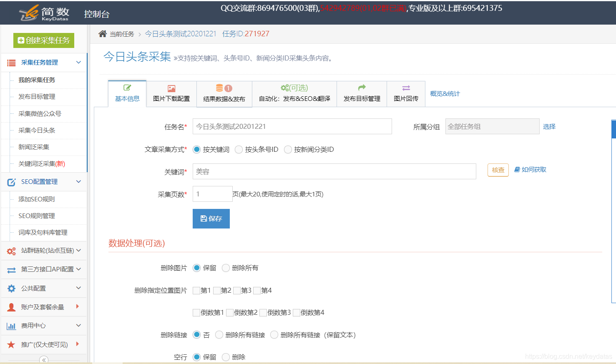
Task: Collapse 采集任务管理 menu chevron
Action: 78,63
